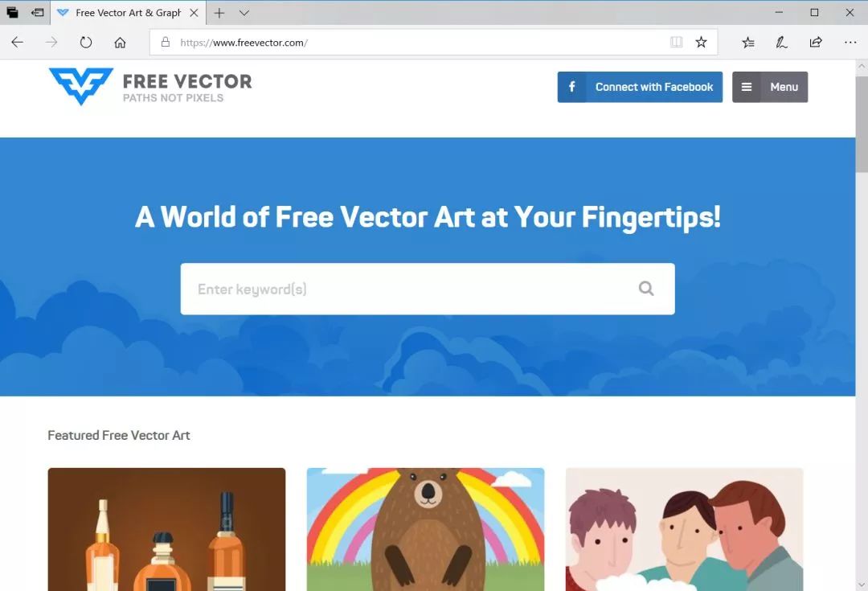Select the Free Vector Art tab

coord(128,13)
